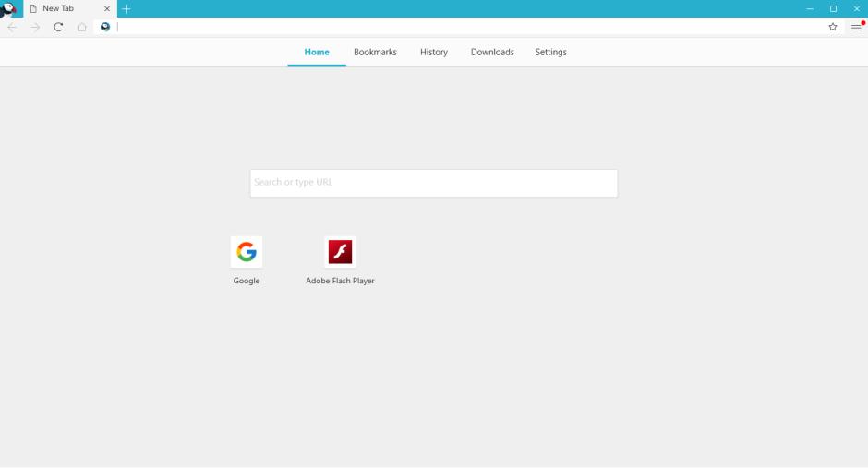Launch Adobe Flash Player shortcut icon
The image size is (868, 468).
tap(340, 252)
